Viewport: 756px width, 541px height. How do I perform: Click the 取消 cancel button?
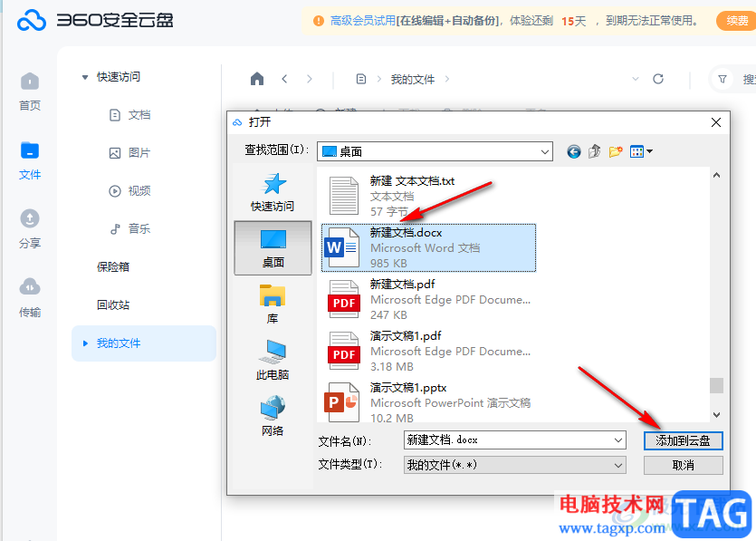684,465
